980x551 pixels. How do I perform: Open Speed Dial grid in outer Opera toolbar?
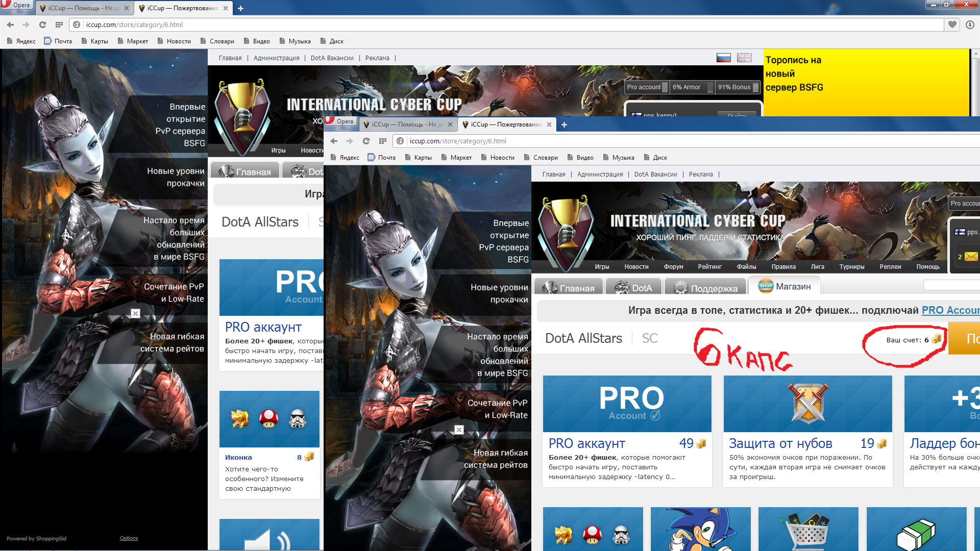(59, 24)
